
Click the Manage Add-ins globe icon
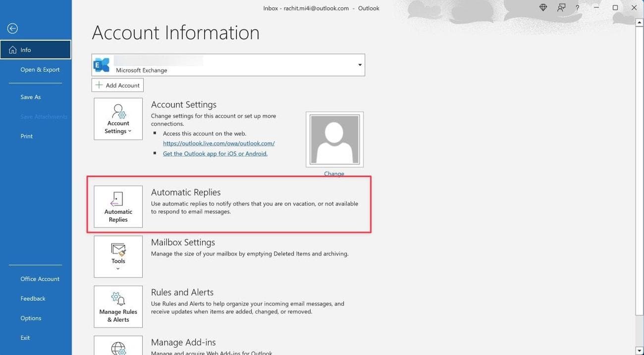(x=118, y=348)
